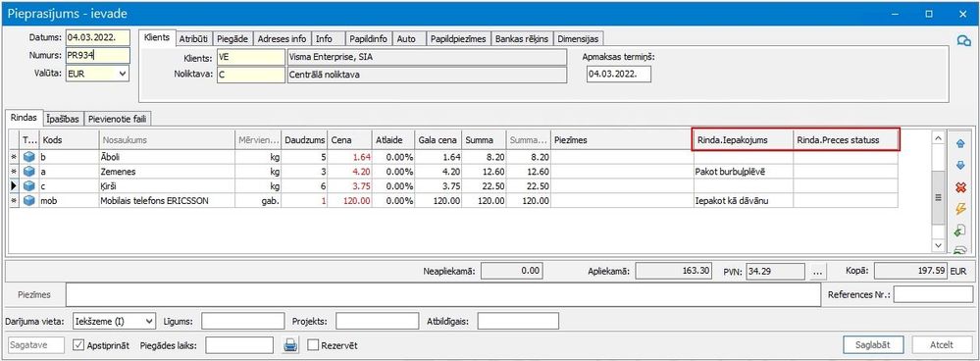The image size is (980, 361).
Task: Move row down with blue down arrow
Action: (960, 165)
